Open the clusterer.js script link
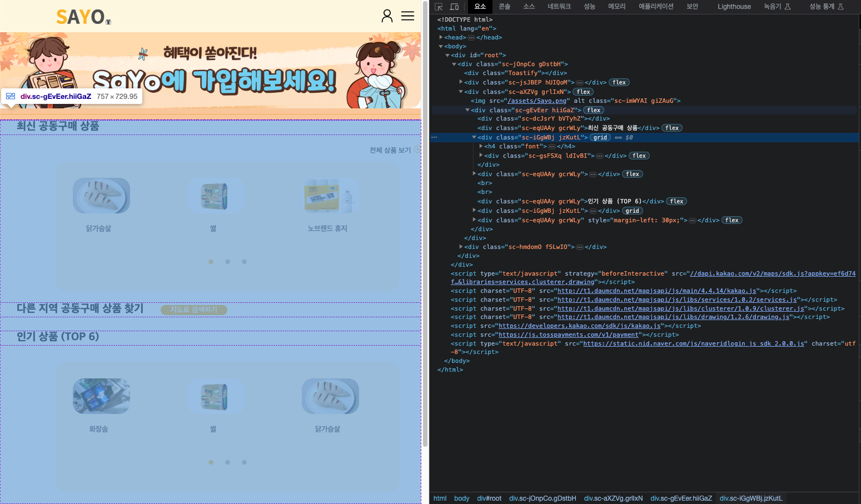 tap(681, 309)
